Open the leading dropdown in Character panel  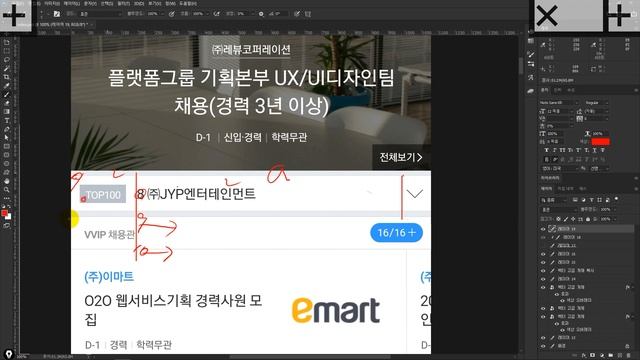click(596, 111)
